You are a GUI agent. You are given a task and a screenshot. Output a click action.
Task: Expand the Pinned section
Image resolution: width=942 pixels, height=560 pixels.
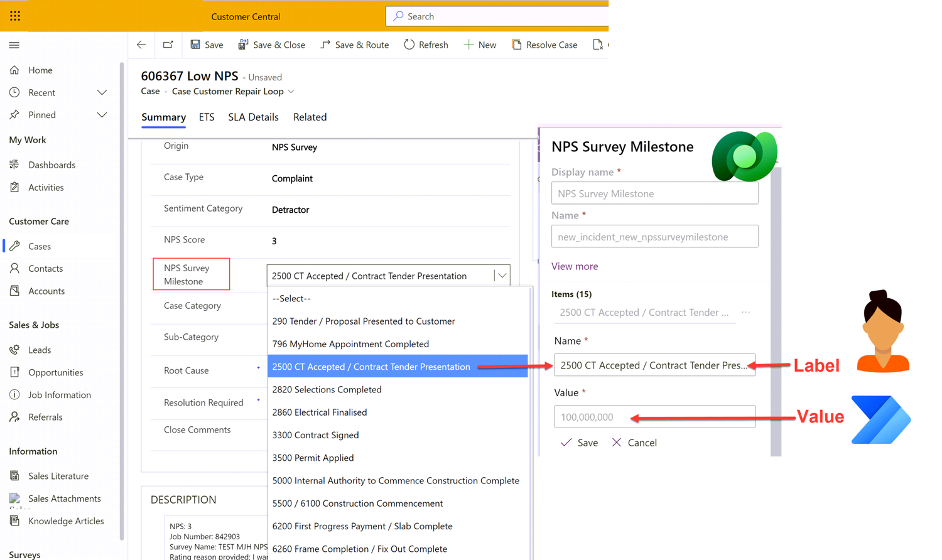tap(102, 114)
